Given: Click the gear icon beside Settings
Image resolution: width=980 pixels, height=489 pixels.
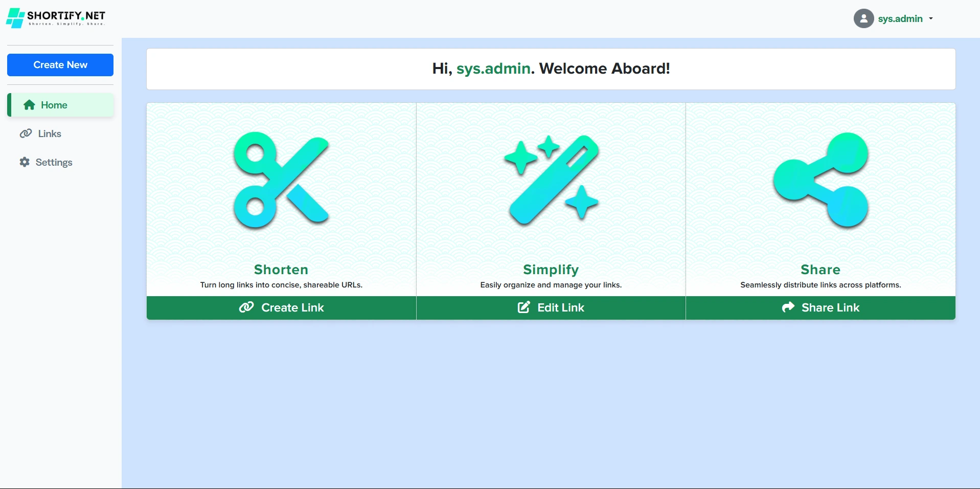Looking at the screenshot, I should coord(25,162).
